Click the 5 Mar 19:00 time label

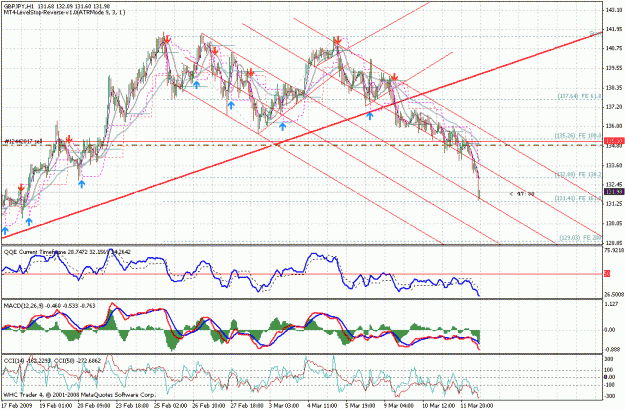pos(362,406)
